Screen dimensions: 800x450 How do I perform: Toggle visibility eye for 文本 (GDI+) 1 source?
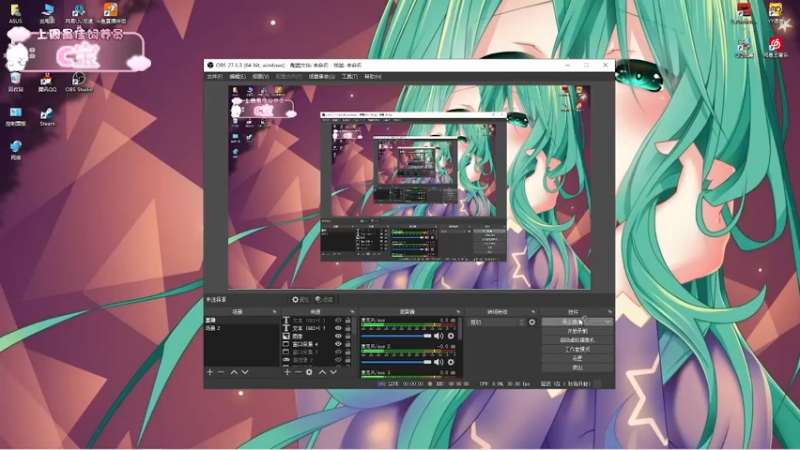[x=338, y=328]
